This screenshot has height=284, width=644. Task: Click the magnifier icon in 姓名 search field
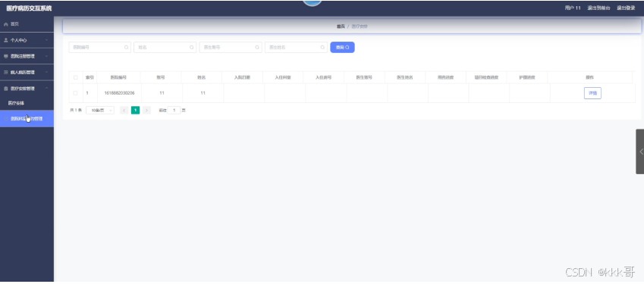click(x=191, y=48)
